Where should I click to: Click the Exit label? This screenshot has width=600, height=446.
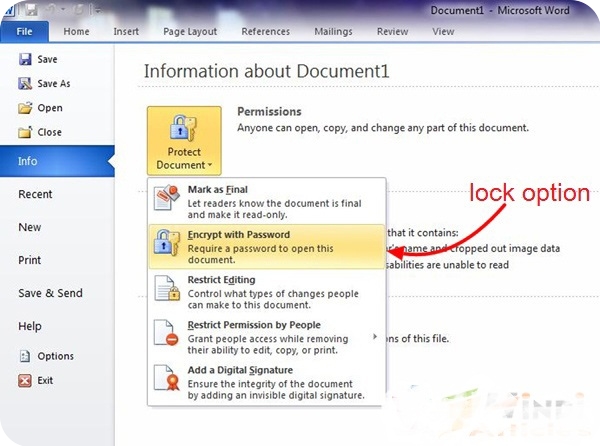pyautogui.click(x=45, y=381)
